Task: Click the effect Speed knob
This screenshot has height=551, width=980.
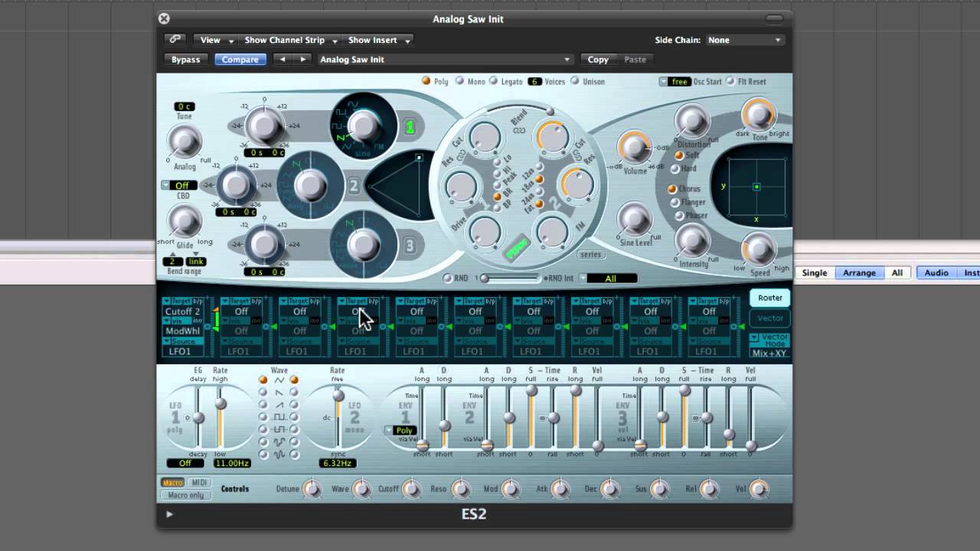Action: [x=758, y=249]
